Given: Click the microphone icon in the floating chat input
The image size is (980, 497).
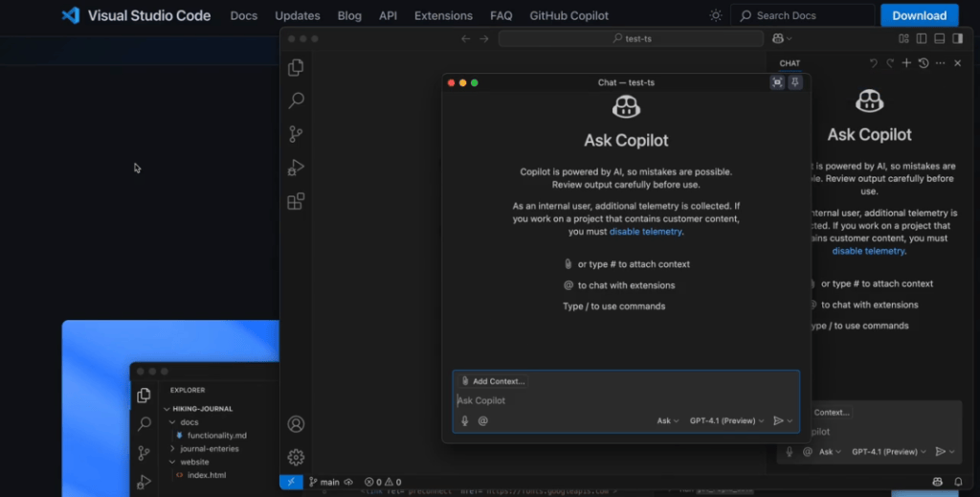Looking at the screenshot, I should click(x=465, y=420).
